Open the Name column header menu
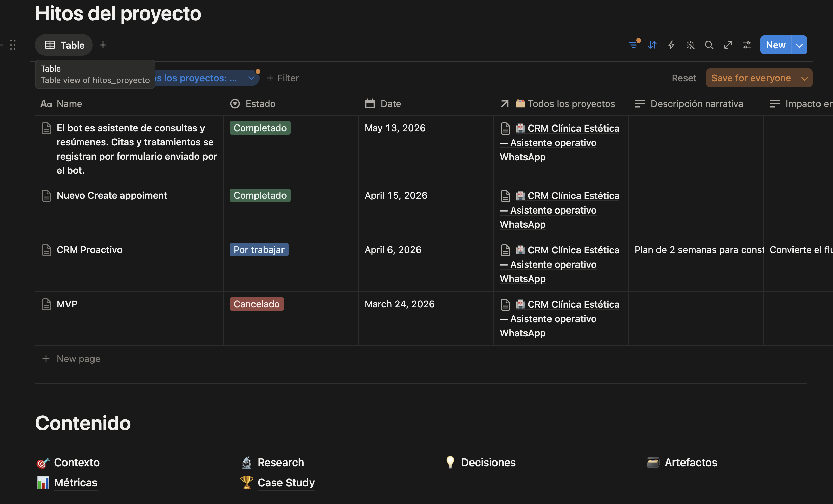This screenshot has width=833, height=504. click(x=129, y=104)
